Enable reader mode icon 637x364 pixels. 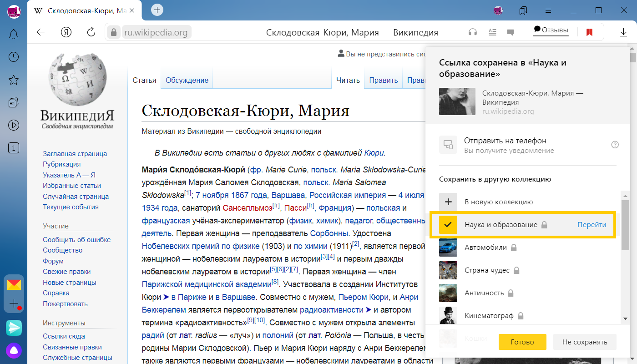click(492, 32)
